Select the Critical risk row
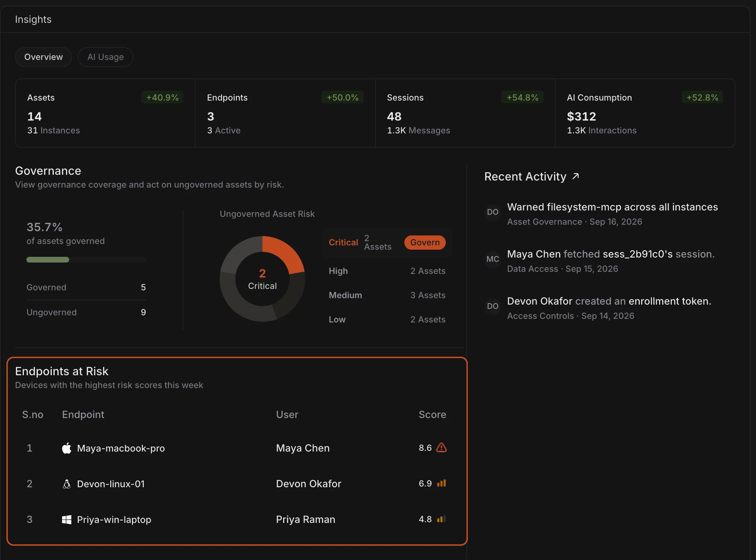The image size is (756, 560). coord(387,243)
